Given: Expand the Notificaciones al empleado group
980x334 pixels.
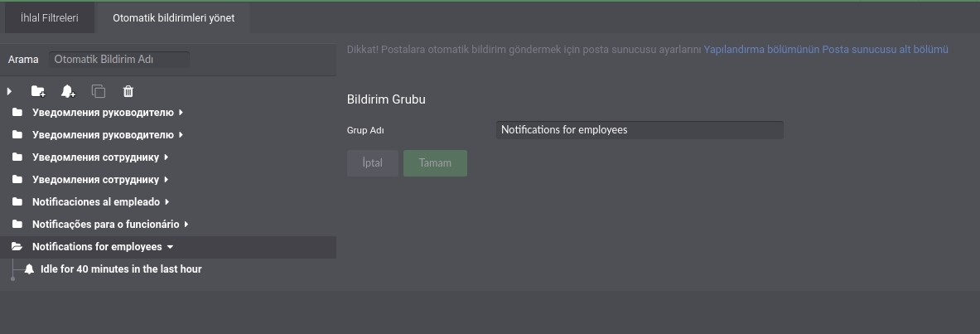Looking at the screenshot, I should point(167,202).
